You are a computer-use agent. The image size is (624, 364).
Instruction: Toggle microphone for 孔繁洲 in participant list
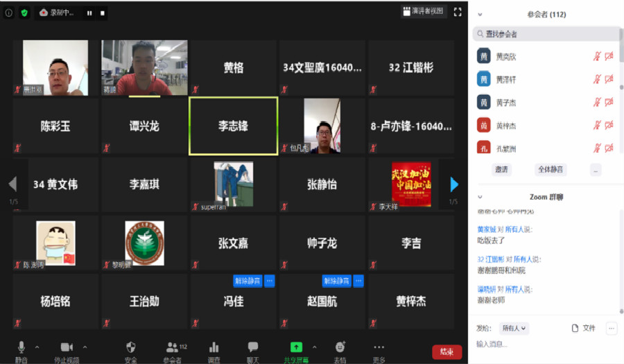[x=596, y=148]
